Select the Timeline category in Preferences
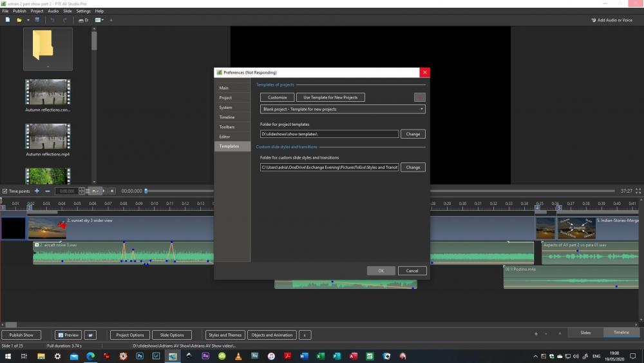 tap(227, 117)
